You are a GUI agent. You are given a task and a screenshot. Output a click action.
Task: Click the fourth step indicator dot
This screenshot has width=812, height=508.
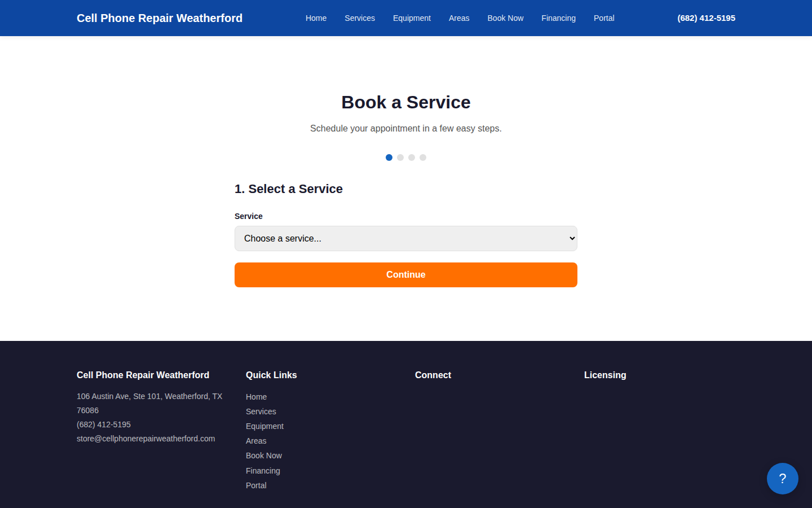tap(423, 157)
